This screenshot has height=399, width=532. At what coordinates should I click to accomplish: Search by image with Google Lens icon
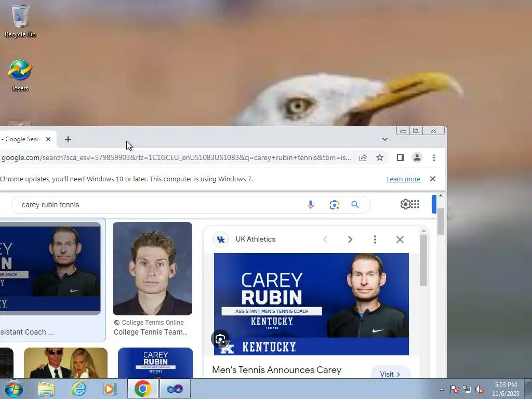point(334,205)
